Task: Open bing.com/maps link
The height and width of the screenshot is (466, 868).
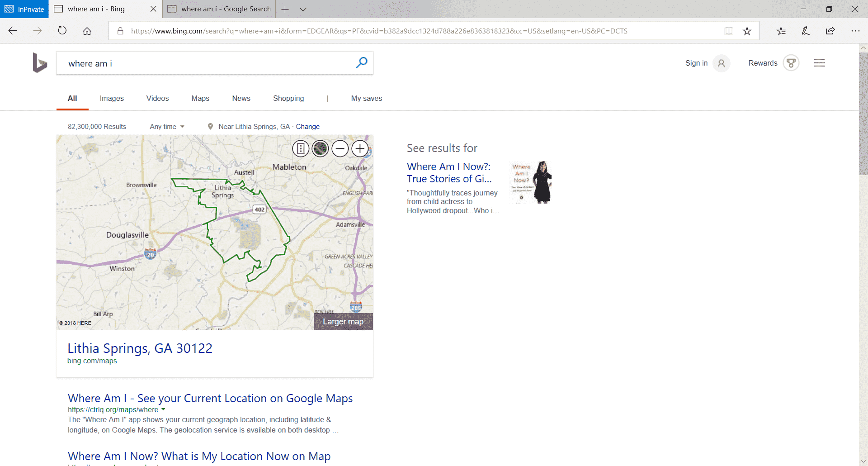Action: click(x=92, y=361)
